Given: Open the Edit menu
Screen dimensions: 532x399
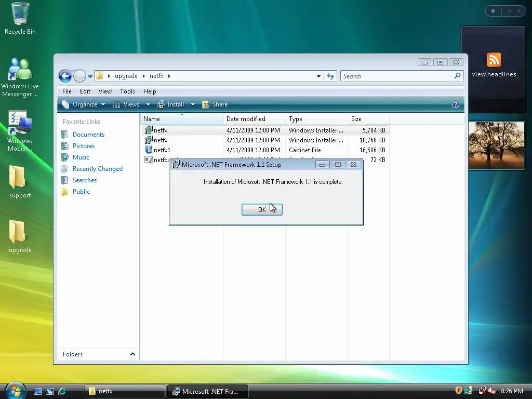Looking at the screenshot, I should 85,91.
